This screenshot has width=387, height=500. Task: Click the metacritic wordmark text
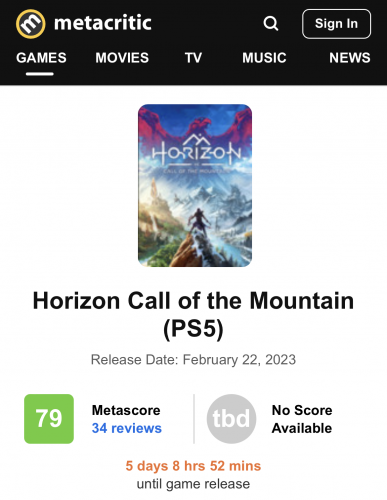coord(103,23)
